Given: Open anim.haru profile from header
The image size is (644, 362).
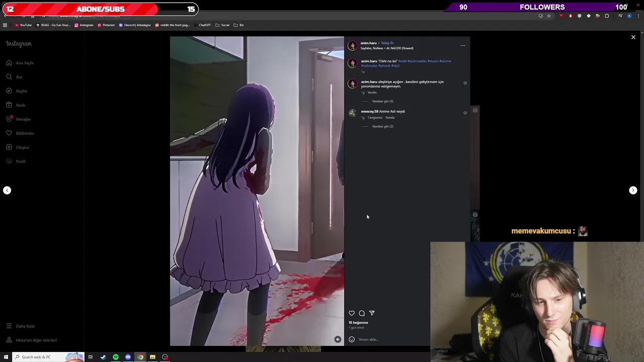Looking at the screenshot, I should (368, 43).
